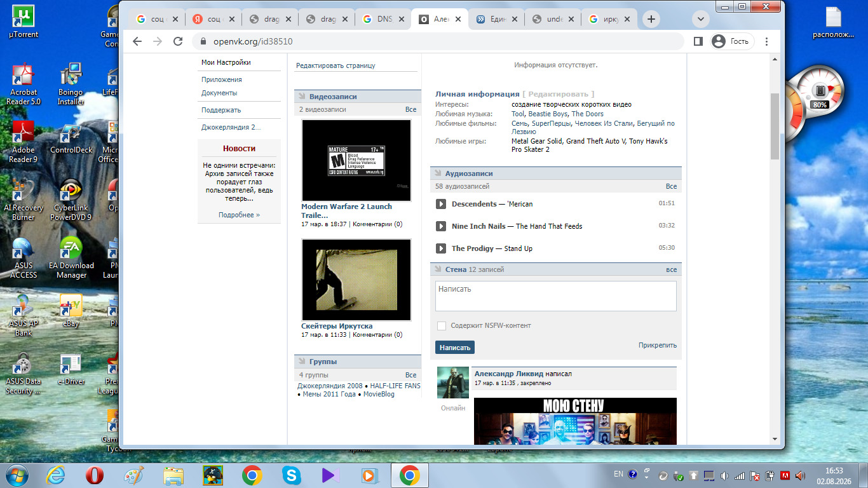868x488 pixels.
Task: Open Chrome's tab search dropdown chevron
Action: 701,19
